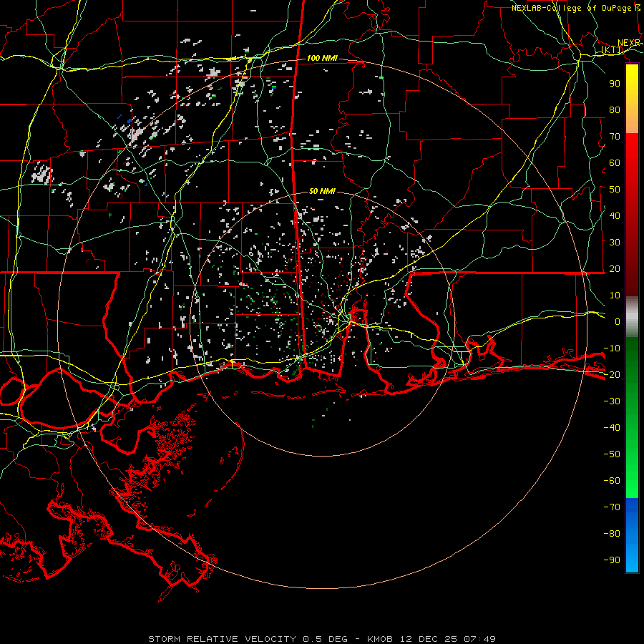The image size is (644, 644).
Task: Click the 100 NMI range ring label
Action: pos(322,59)
